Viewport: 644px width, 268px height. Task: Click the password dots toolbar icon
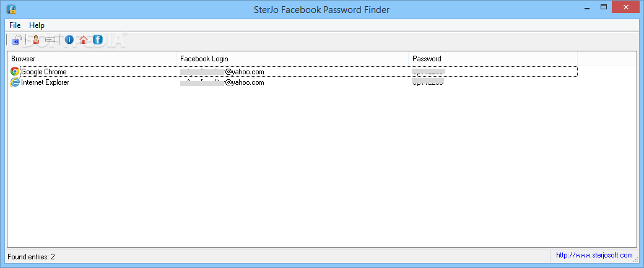click(x=51, y=40)
